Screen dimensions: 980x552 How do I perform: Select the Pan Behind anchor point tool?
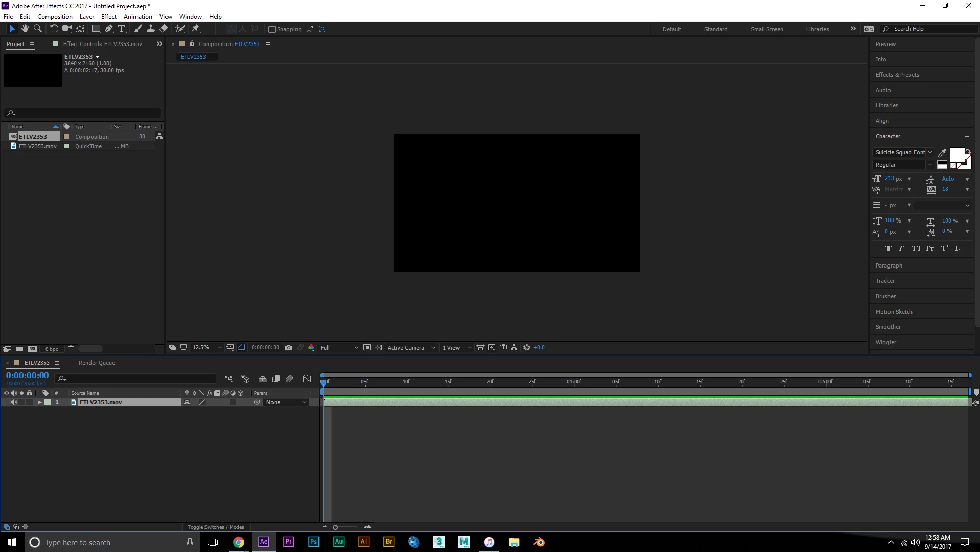(80, 29)
